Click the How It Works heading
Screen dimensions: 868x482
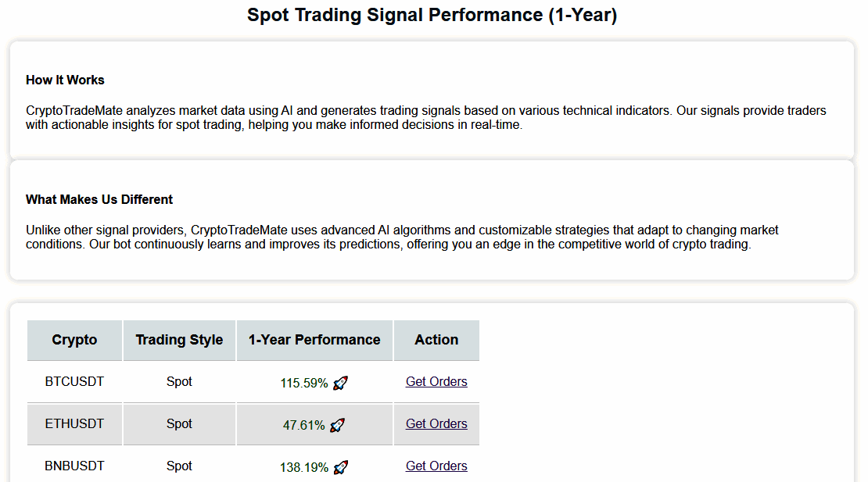[x=65, y=80]
